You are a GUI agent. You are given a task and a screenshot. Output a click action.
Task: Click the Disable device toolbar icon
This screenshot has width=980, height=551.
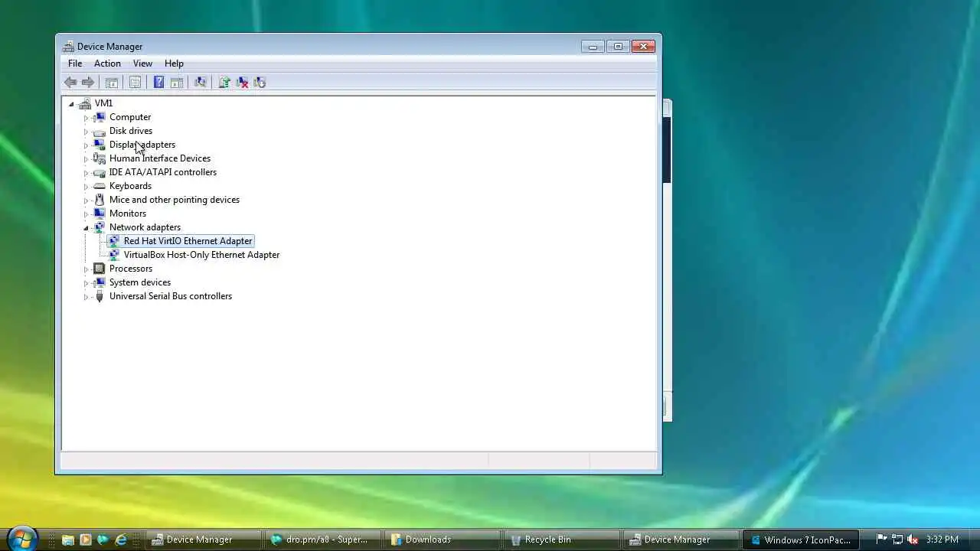(260, 83)
